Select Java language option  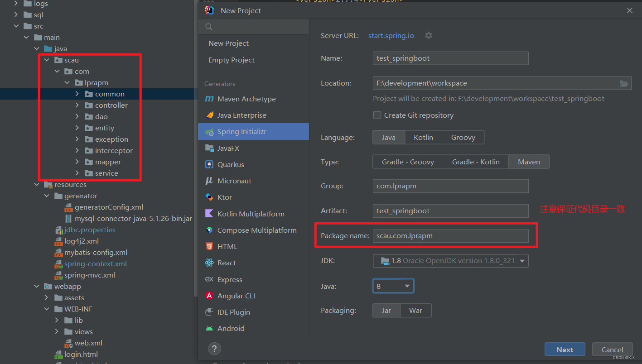388,137
